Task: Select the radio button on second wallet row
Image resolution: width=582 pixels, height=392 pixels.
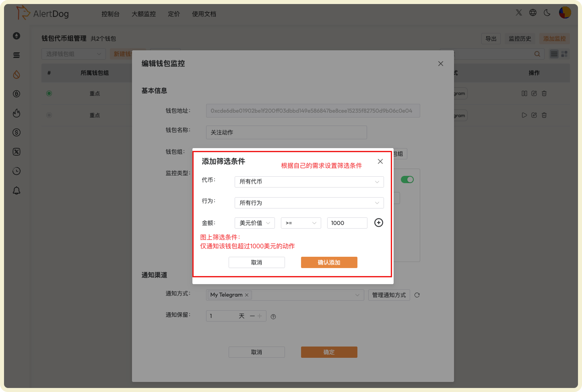Action: coord(49,115)
